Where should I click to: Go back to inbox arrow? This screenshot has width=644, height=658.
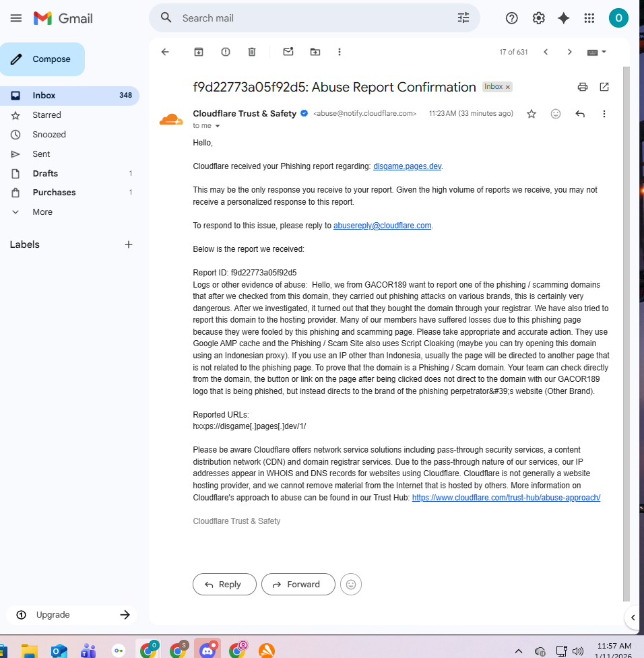tap(165, 52)
